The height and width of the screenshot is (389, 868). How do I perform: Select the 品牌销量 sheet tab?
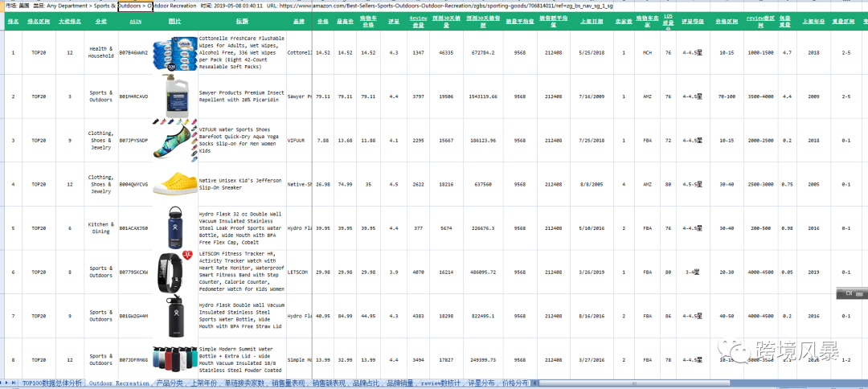coord(400,383)
